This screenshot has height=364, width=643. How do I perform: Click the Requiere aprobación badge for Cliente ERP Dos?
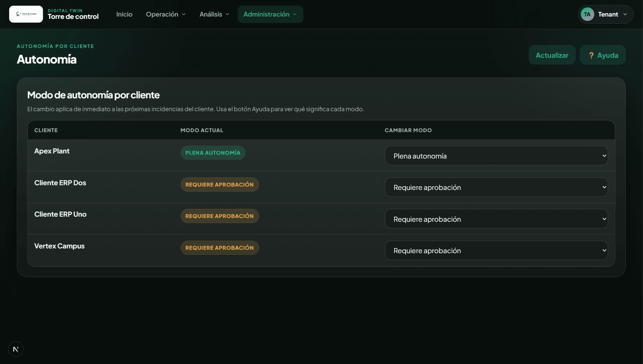(x=220, y=185)
